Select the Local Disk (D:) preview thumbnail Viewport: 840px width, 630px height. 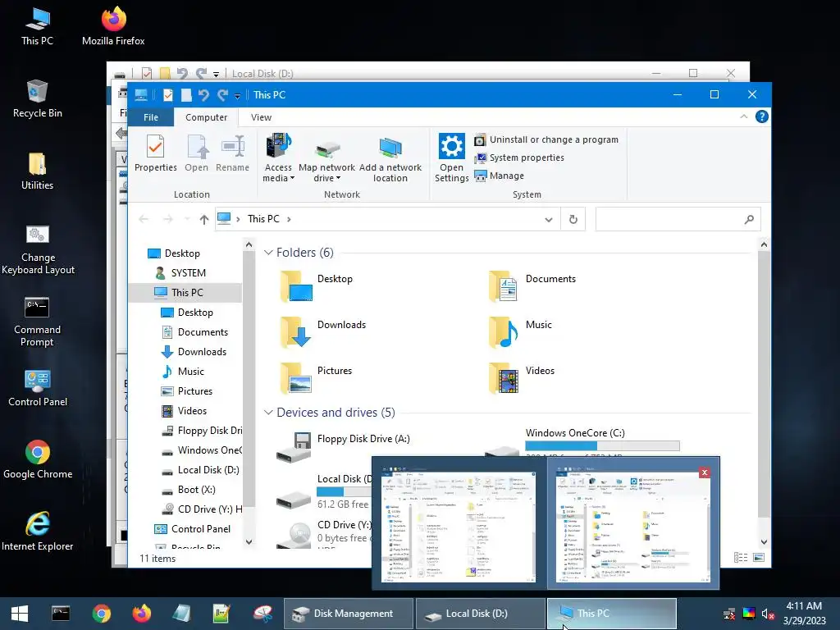pos(459,524)
